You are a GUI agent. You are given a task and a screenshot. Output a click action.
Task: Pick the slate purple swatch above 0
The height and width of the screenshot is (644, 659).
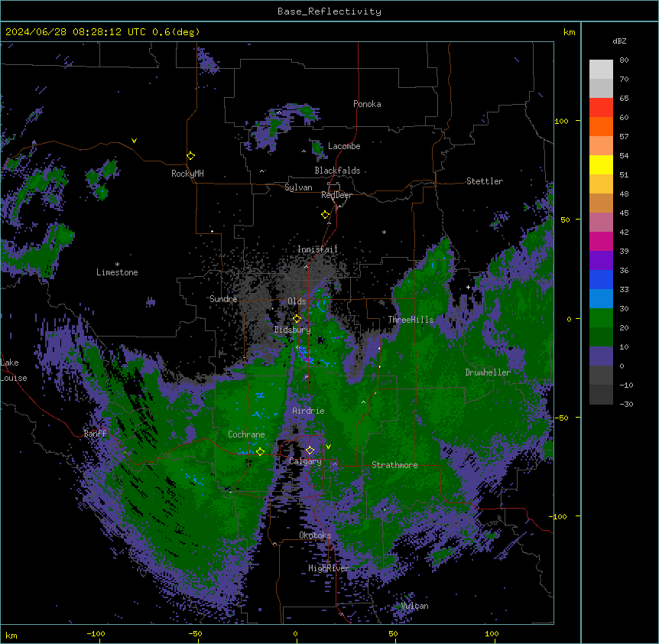coord(601,356)
